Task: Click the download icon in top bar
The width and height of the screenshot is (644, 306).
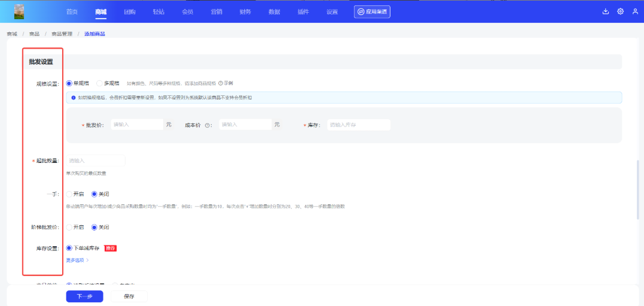Action: pos(605,11)
